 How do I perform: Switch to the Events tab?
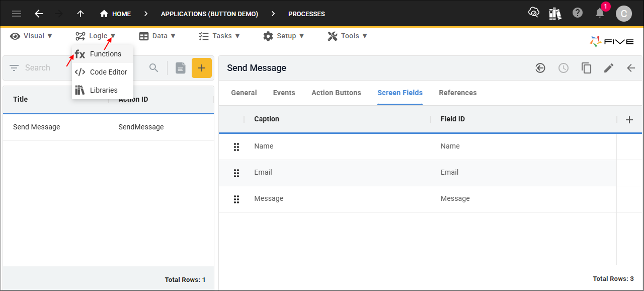284,93
